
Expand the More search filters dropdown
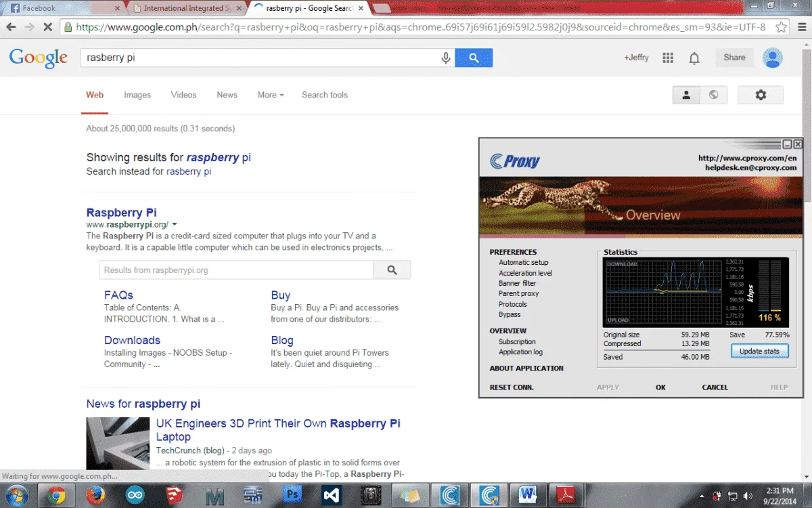click(271, 95)
